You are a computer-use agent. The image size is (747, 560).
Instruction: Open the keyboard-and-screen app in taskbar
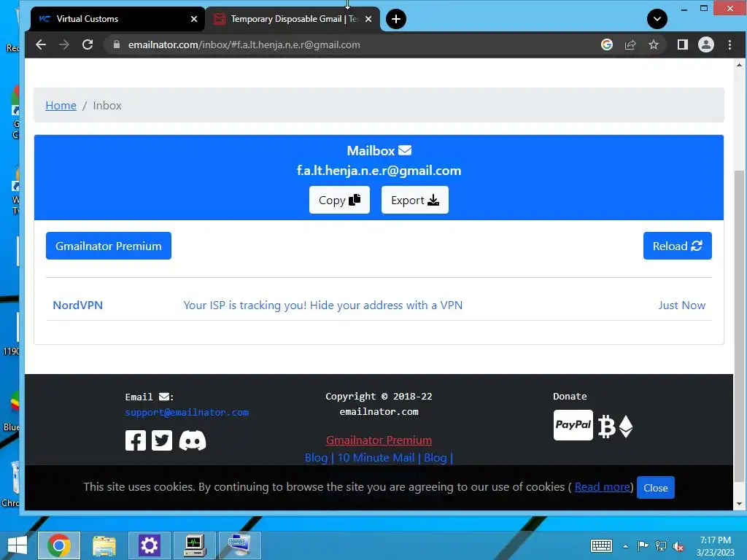click(x=239, y=545)
